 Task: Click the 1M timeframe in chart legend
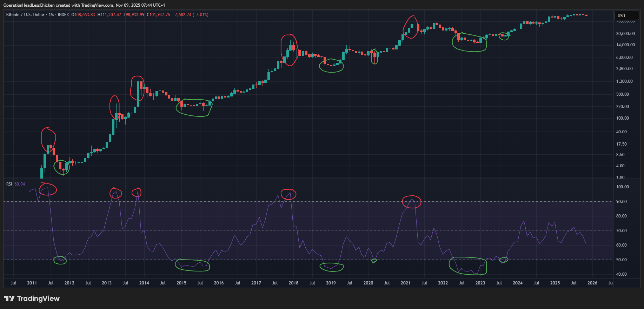[51, 15]
